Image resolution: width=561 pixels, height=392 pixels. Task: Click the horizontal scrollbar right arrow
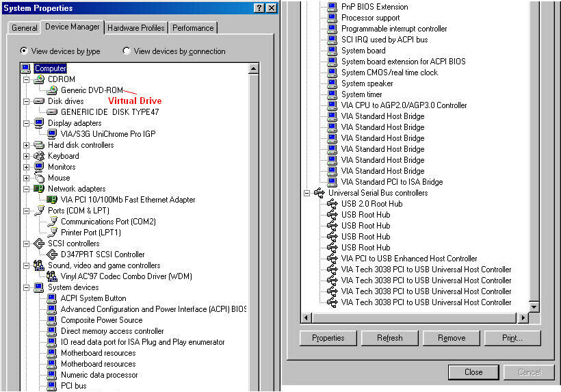pos(523,318)
